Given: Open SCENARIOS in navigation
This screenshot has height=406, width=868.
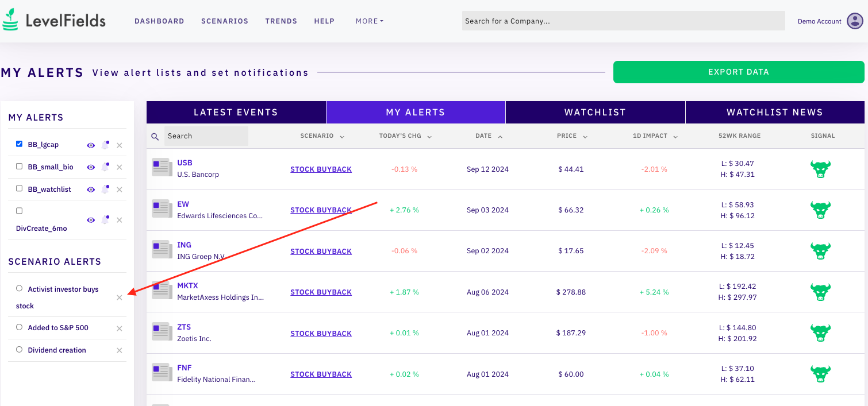Looking at the screenshot, I should pyautogui.click(x=225, y=21).
